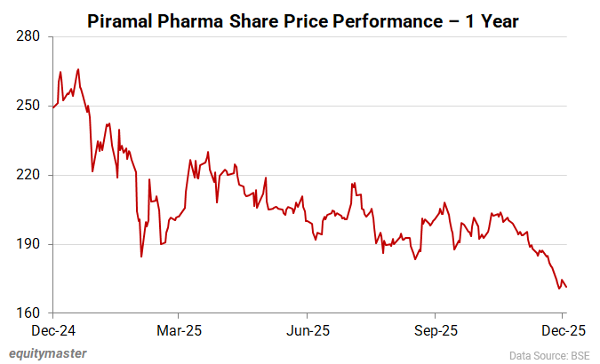
Task: Click the "Data Source: BSE" label
Action: click(x=550, y=354)
